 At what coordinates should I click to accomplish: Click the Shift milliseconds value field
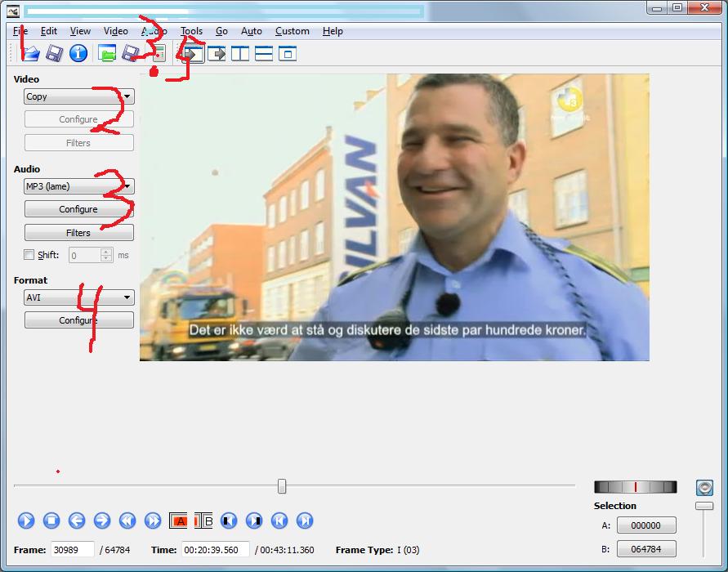point(84,255)
